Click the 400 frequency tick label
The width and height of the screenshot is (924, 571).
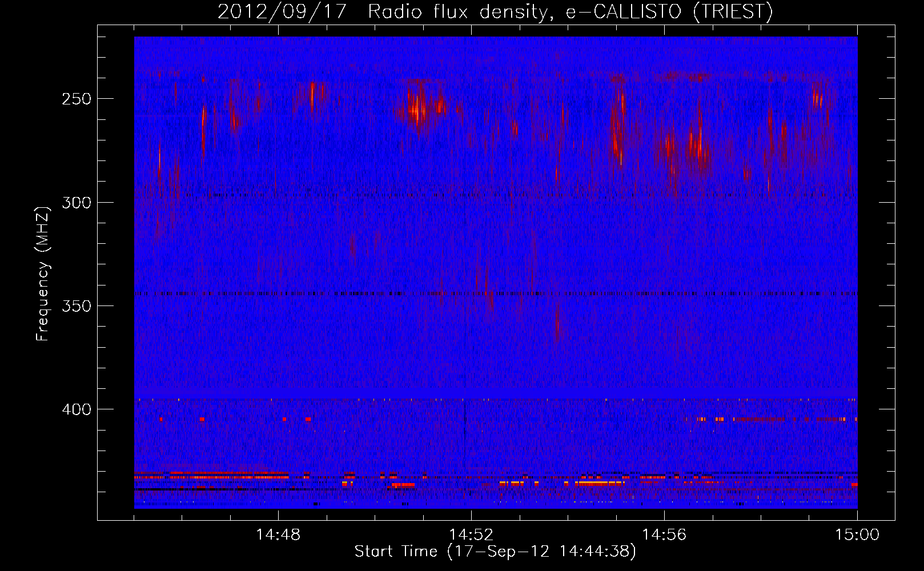tap(77, 410)
